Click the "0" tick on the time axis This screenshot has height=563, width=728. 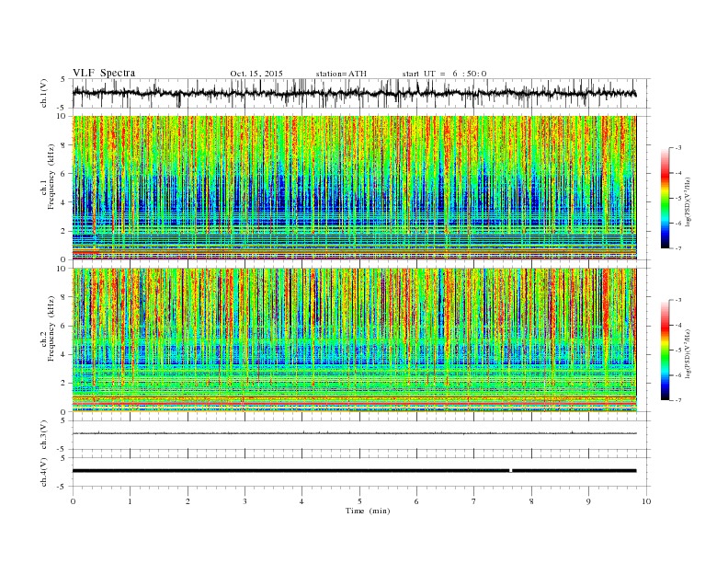[x=73, y=501]
